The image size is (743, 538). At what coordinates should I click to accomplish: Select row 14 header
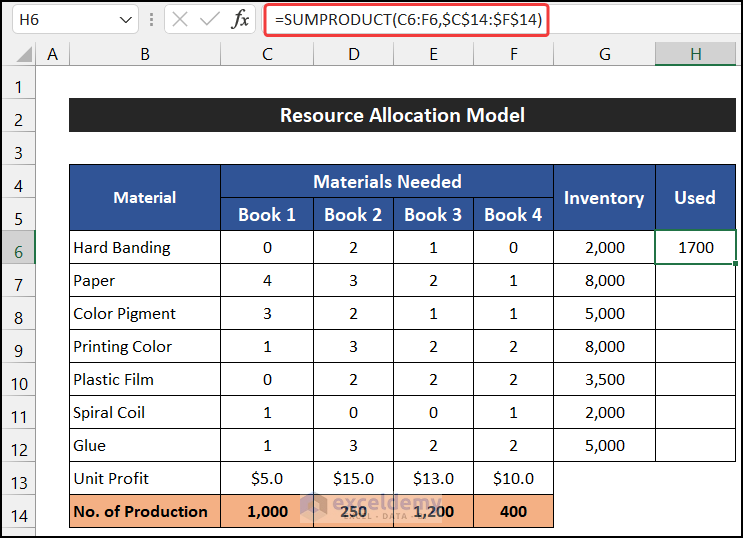click(x=18, y=512)
